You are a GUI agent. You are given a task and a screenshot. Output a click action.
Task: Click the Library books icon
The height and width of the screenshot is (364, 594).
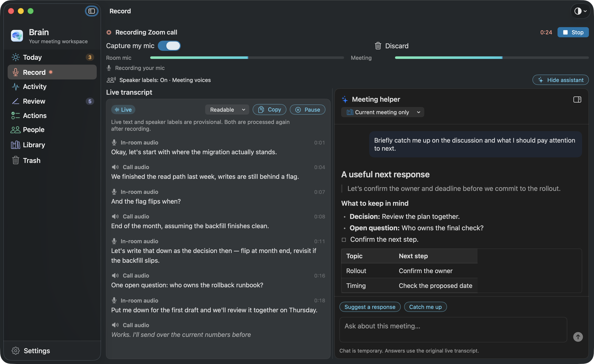(15, 145)
